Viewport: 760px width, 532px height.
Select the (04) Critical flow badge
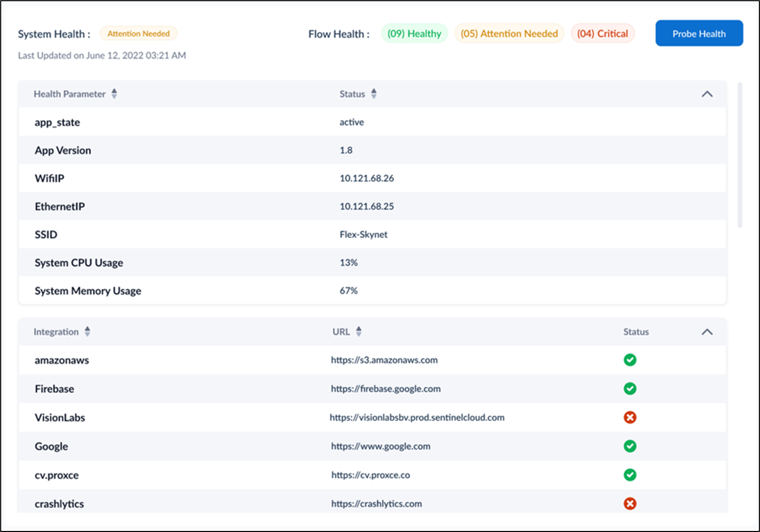[603, 34]
